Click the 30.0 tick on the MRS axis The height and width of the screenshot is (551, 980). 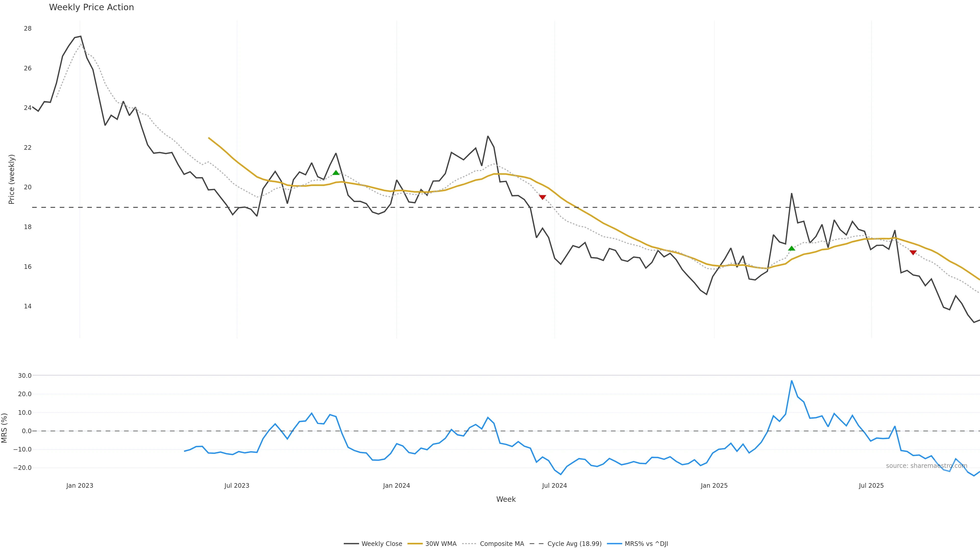point(25,376)
